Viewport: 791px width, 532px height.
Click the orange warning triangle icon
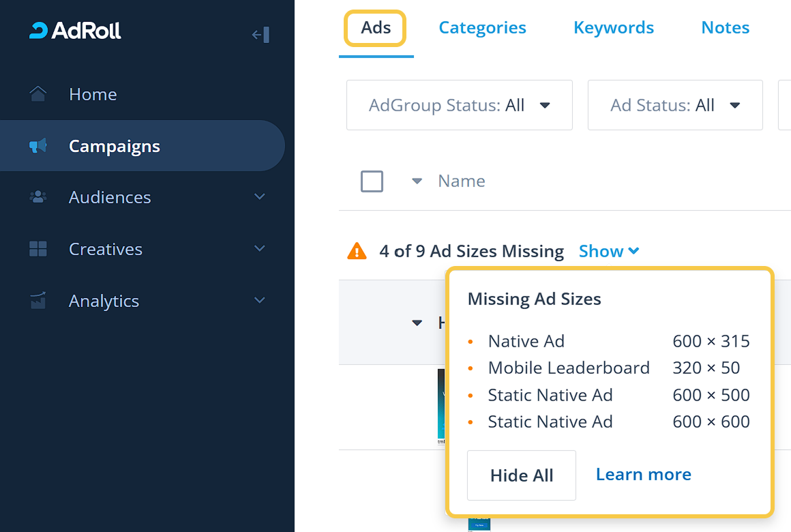(x=357, y=252)
